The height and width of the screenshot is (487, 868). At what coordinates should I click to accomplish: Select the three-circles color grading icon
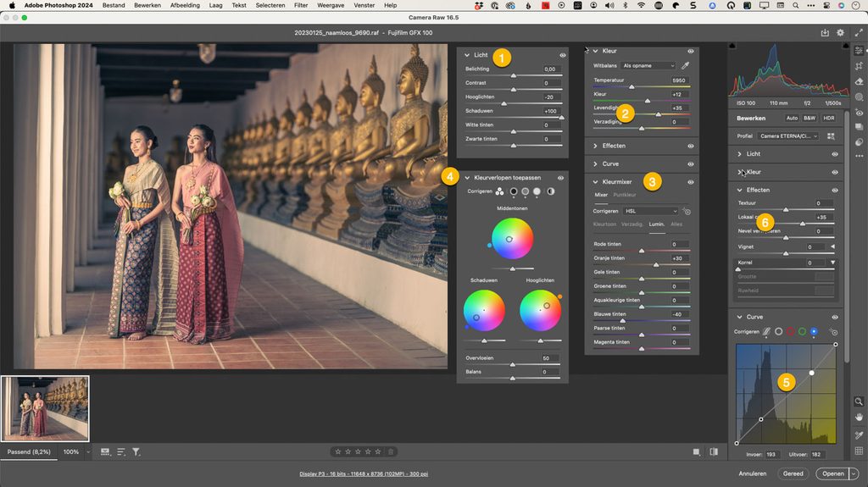(x=499, y=191)
